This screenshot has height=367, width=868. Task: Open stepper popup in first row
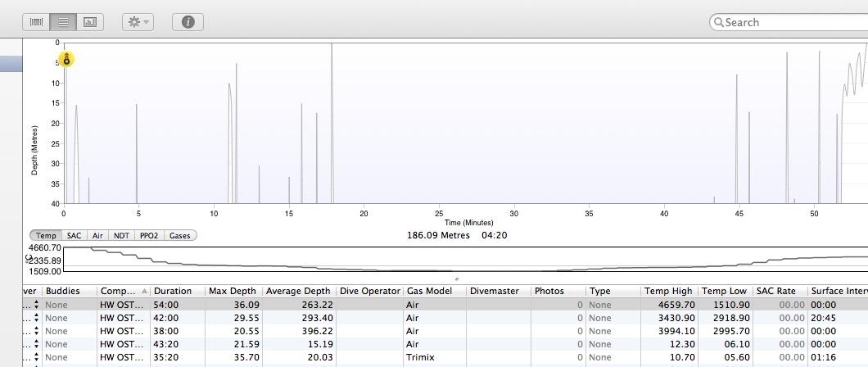pos(36,305)
